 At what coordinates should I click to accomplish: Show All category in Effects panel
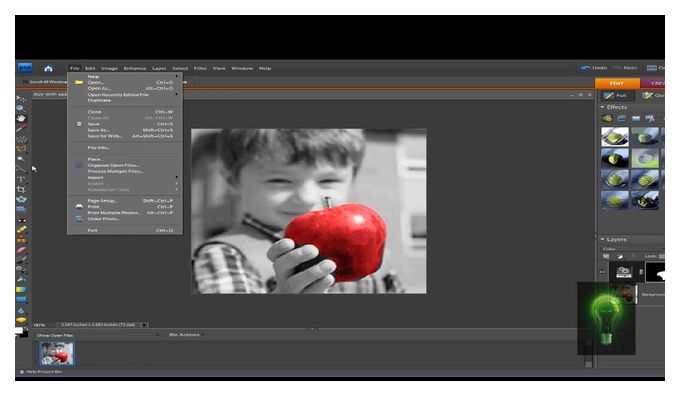650,118
